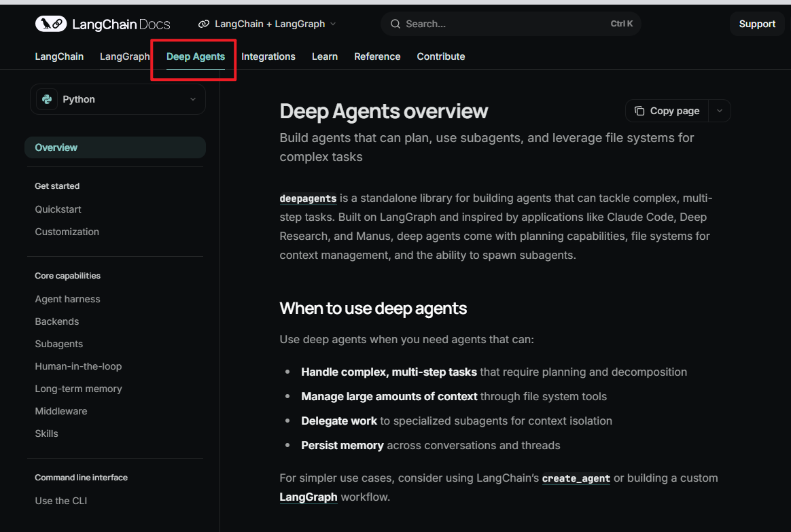The height and width of the screenshot is (532, 791).
Task: Click the LangChain Docs title
Action: coord(121,24)
